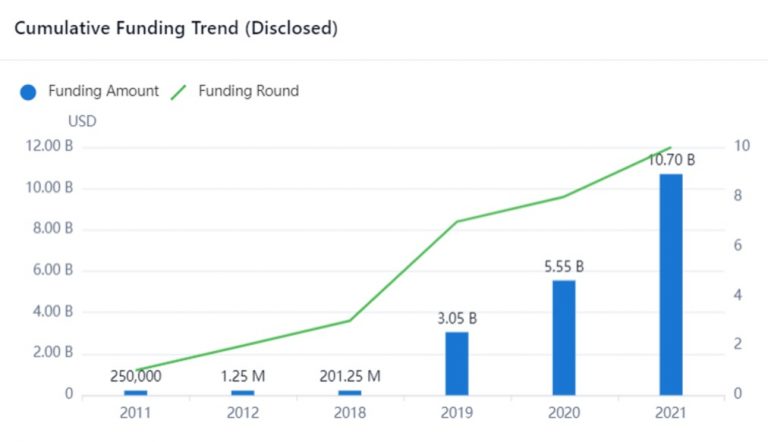The width and height of the screenshot is (768, 442).
Task: Click the 10.70 B data label
Action: [x=671, y=160]
